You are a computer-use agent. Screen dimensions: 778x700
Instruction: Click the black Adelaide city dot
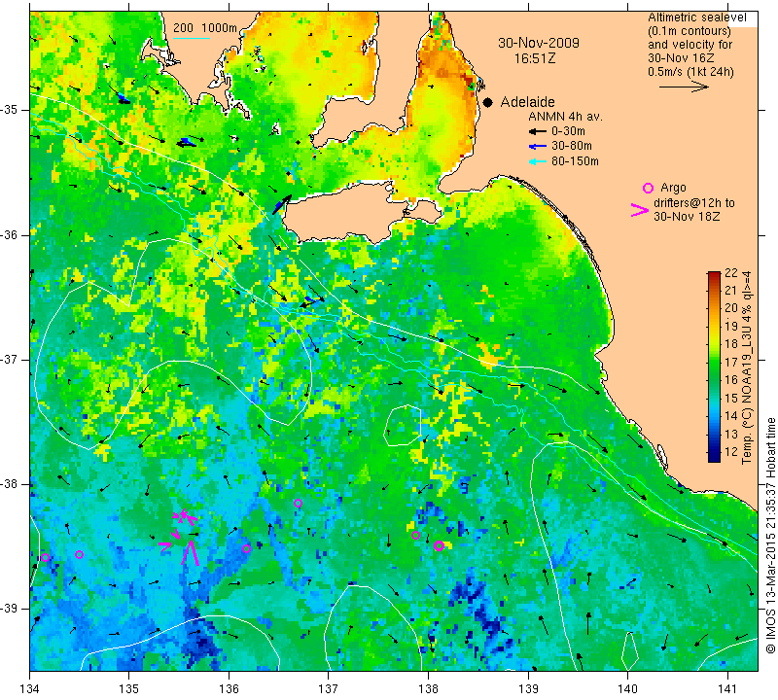pyautogui.click(x=488, y=102)
